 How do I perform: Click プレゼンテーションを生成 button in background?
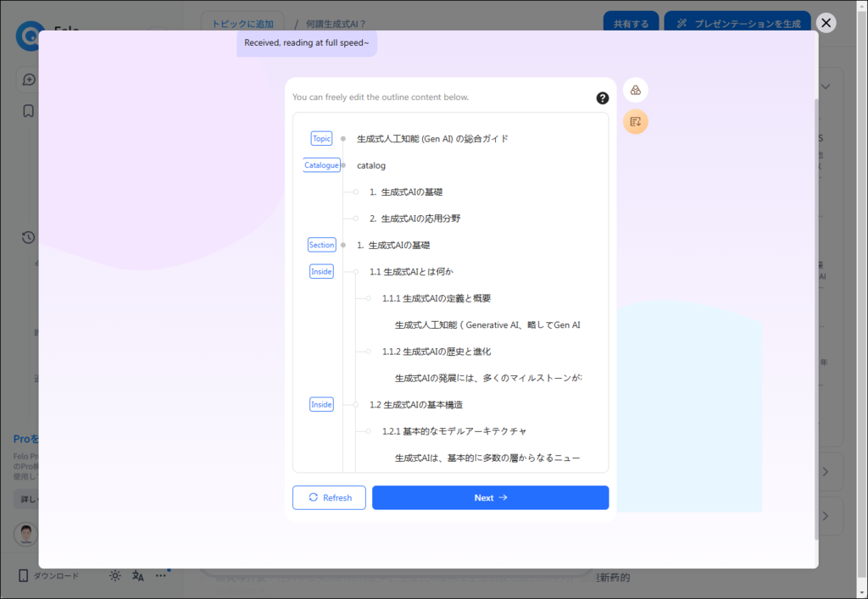[737, 24]
